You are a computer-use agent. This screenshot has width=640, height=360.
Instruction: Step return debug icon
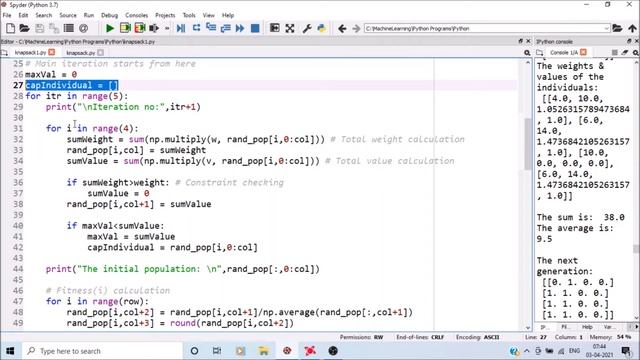pos(225,28)
